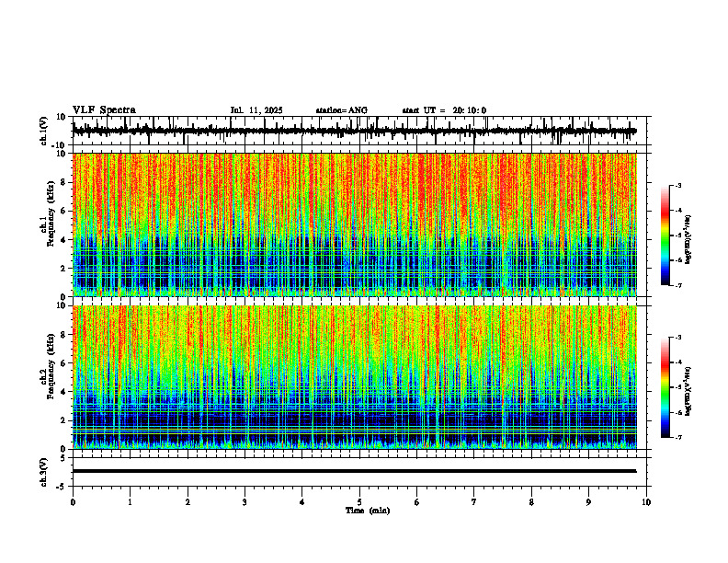Click the ch.2 spectrogram panel
Image resolution: width=728 pixels, height=563 pixels.
(354, 377)
